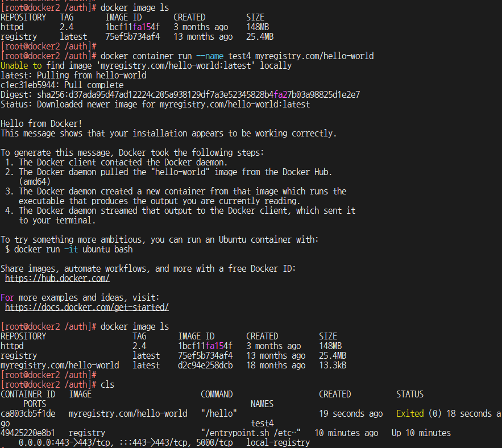This screenshot has height=448, width=502.
Task: Click the yellow 'Exited' status word
Action: (x=410, y=413)
